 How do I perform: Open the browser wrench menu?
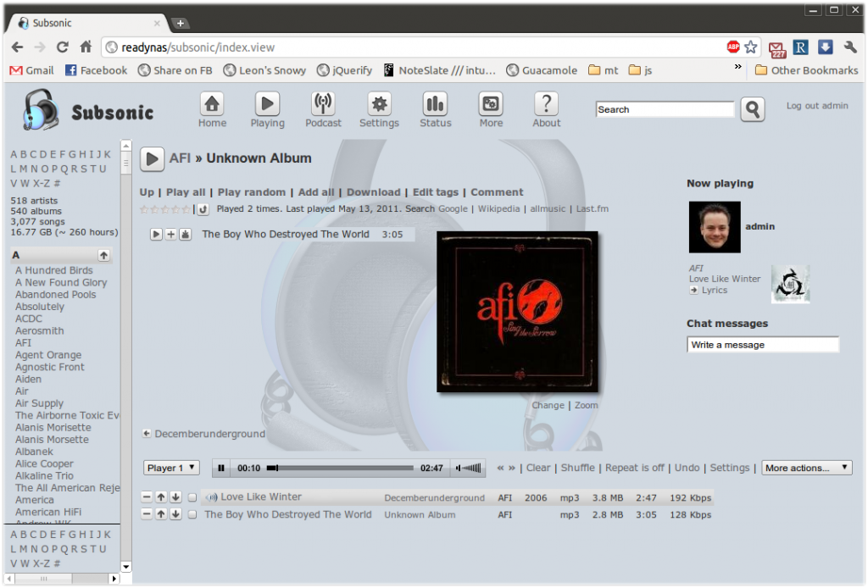pyautogui.click(x=849, y=47)
